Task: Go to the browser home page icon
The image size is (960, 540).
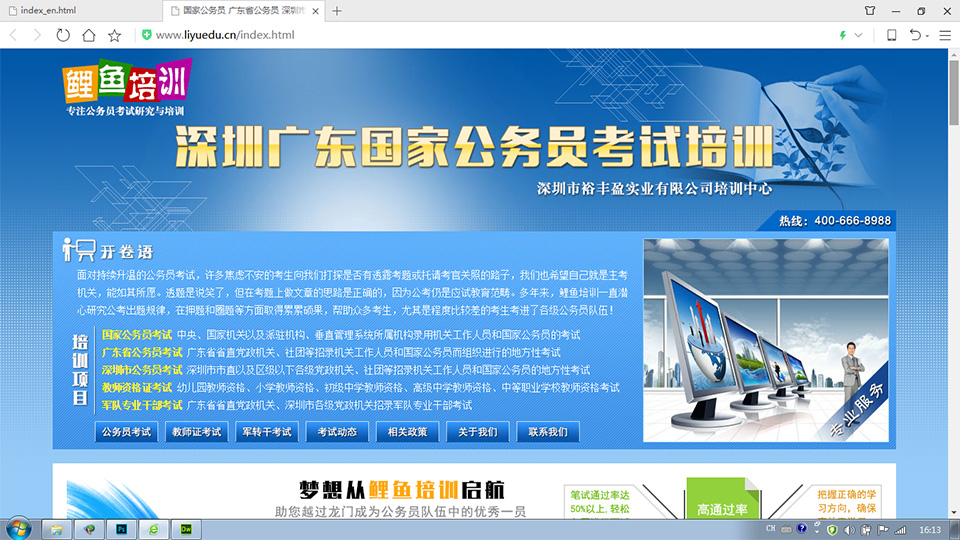Action: [x=89, y=35]
